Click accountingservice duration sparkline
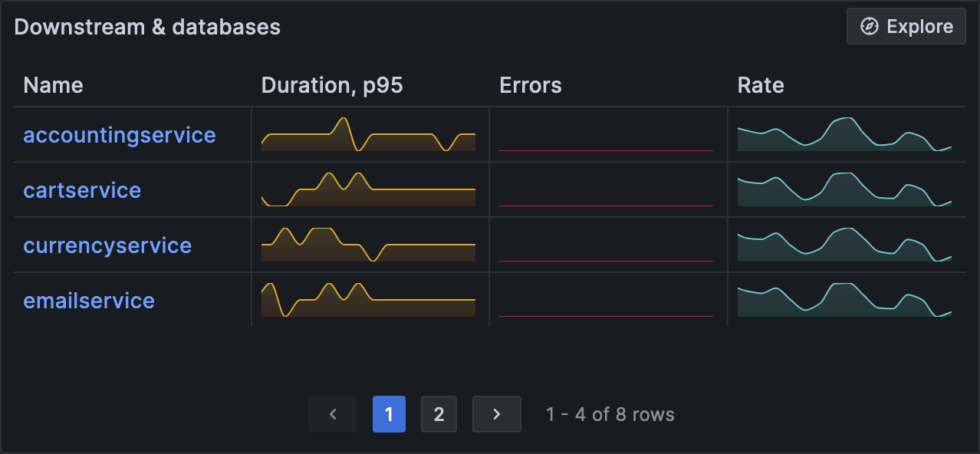980x454 pixels. pyautogui.click(x=368, y=136)
